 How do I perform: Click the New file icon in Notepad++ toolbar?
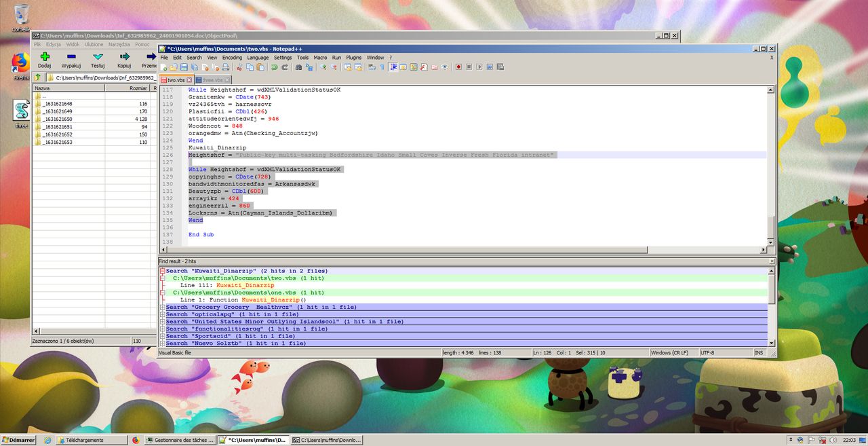tap(163, 67)
